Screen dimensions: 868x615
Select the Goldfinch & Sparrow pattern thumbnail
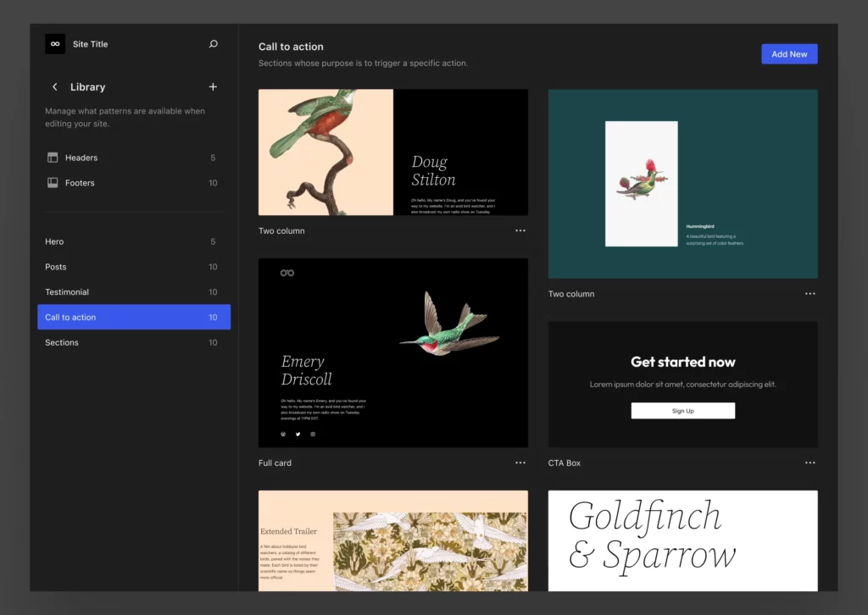[682, 540]
